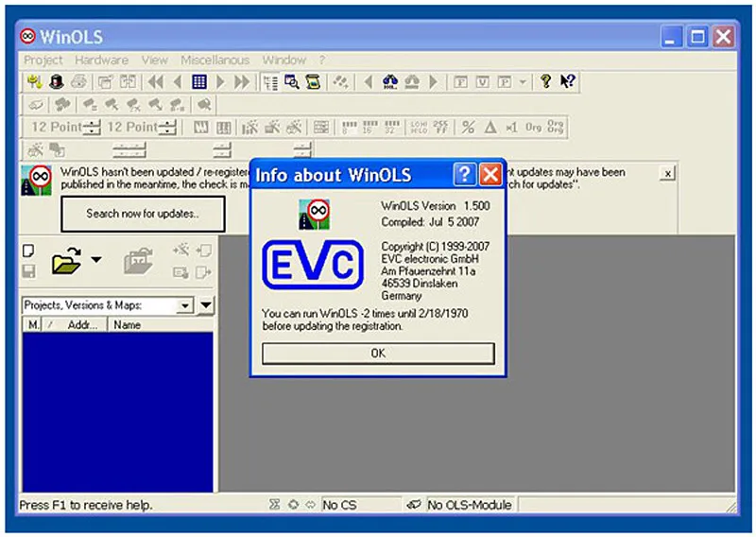
Task: Dismiss the update notice with small x
Action: click(667, 174)
